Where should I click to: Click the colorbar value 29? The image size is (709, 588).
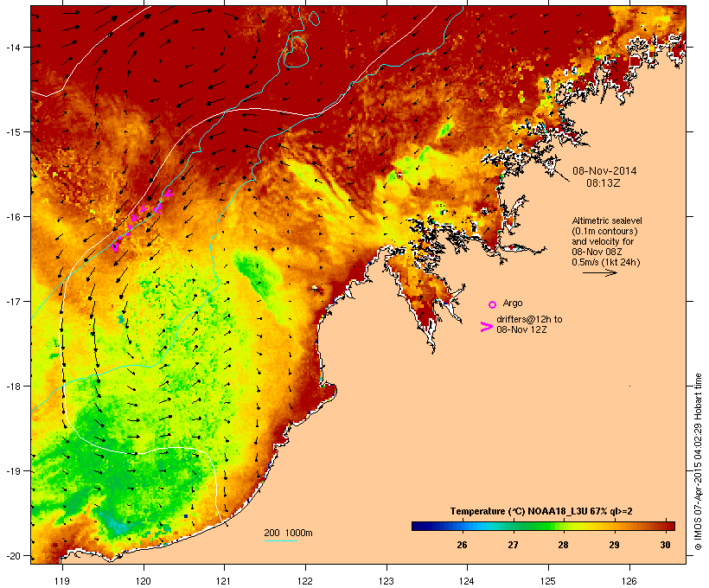pyautogui.click(x=614, y=545)
